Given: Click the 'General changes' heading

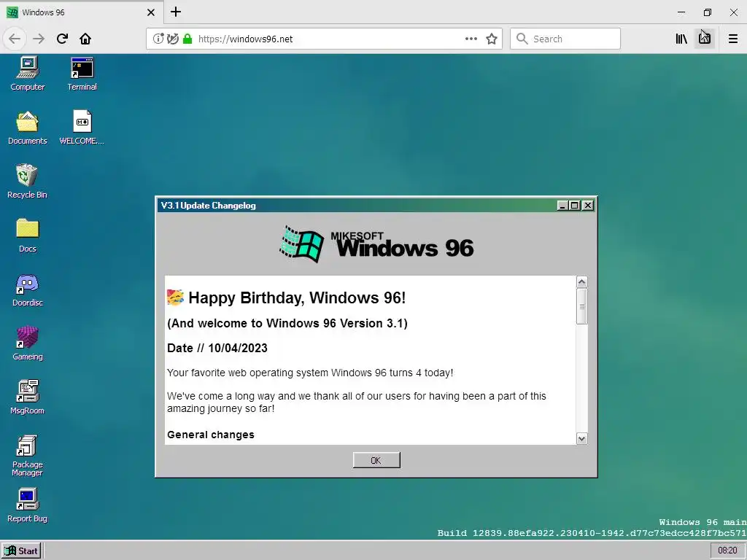Looking at the screenshot, I should click(211, 435).
